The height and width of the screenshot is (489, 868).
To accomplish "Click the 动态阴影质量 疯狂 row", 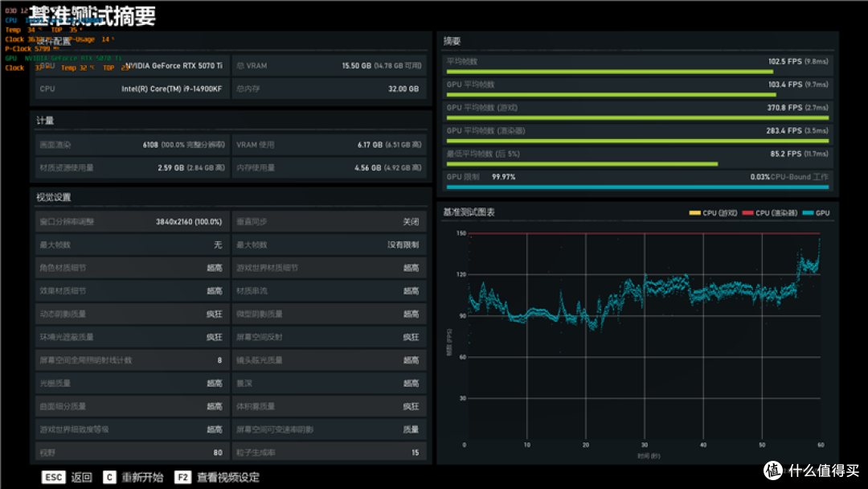I will point(132,314).
